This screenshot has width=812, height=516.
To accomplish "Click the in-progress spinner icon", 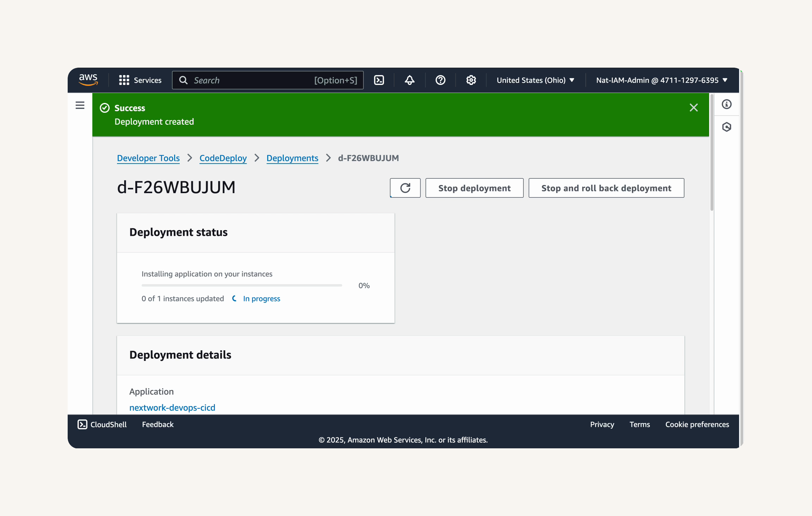I will point(234,299).
